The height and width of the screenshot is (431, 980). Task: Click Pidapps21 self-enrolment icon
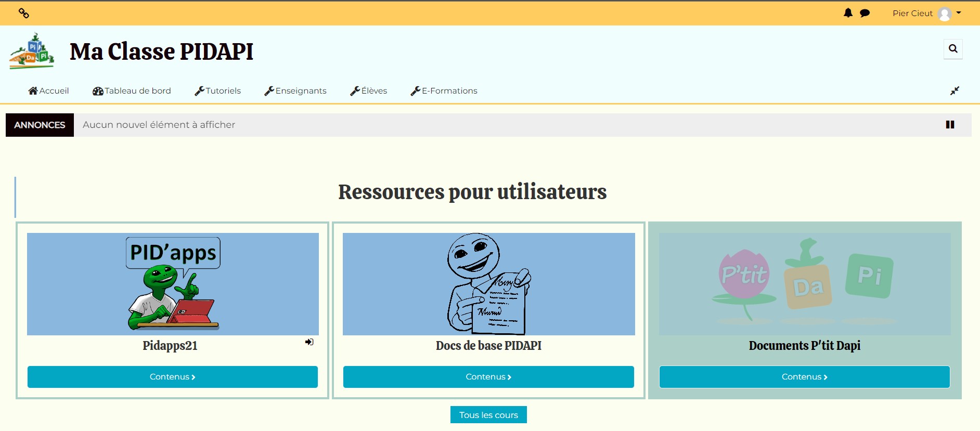tap(310, 342)
